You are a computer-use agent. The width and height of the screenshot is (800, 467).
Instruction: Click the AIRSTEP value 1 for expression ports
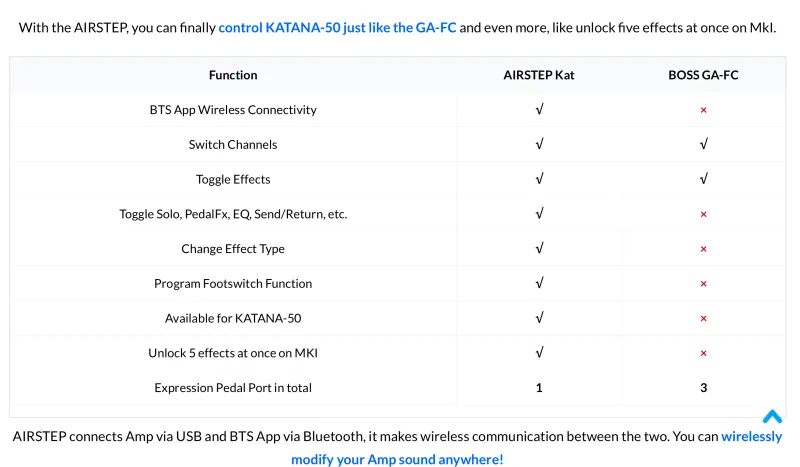click(539, 388)
